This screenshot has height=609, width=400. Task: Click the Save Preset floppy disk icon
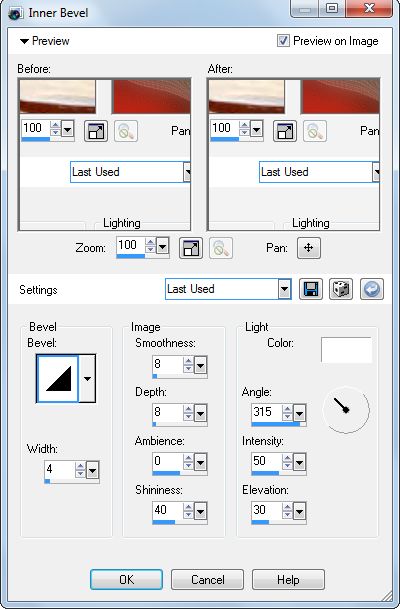pos(310,289)
